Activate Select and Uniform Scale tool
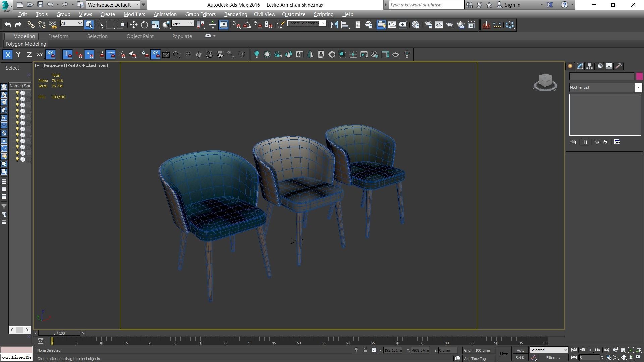Image resolution: width=644 pixels, height=362 pixels. (155, 25)
